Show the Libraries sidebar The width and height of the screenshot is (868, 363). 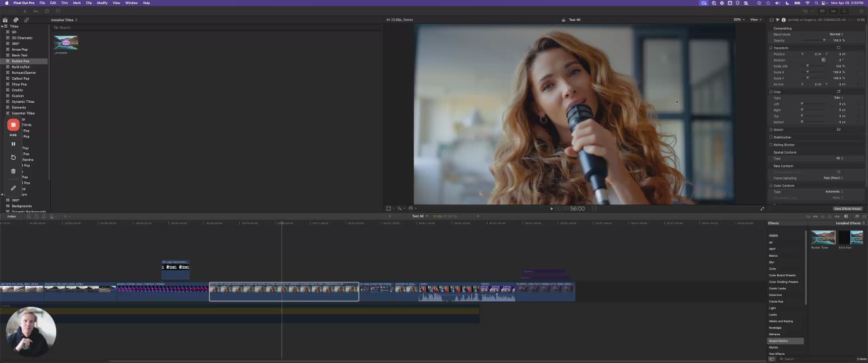coord(6,20)
